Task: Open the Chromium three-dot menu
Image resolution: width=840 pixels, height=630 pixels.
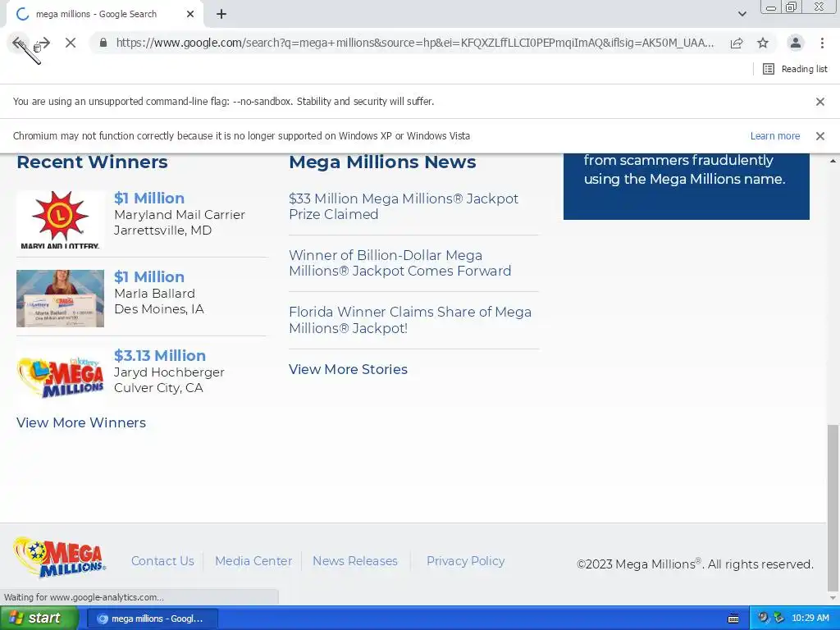Action: (822, 43)
